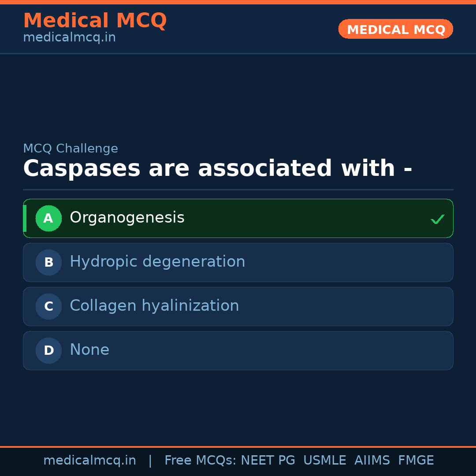This screenshot has width=476, height=476.
Task: Collapse the selected answer A
Action: pyautogui.click(x=238, y=218)
